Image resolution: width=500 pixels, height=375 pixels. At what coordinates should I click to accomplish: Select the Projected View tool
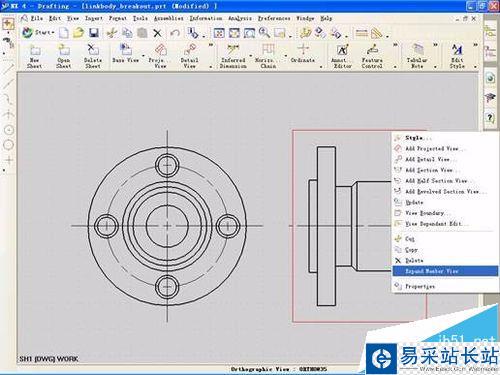160,57
